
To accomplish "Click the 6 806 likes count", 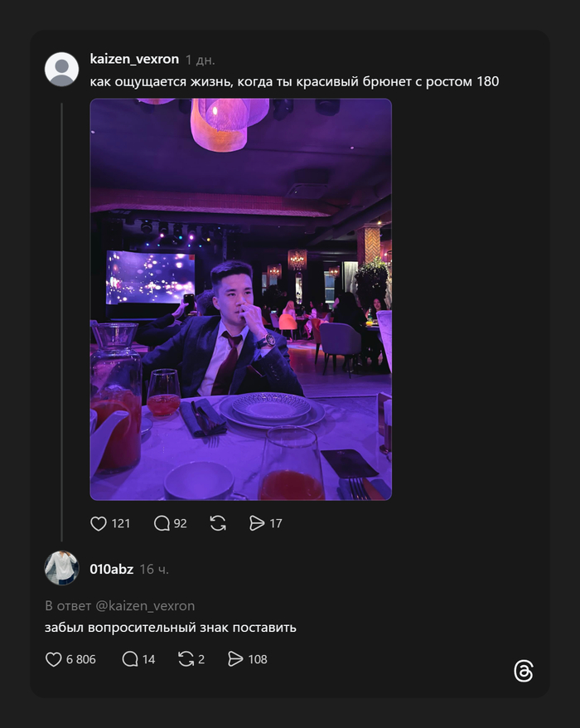I will [x=81, y=659].
